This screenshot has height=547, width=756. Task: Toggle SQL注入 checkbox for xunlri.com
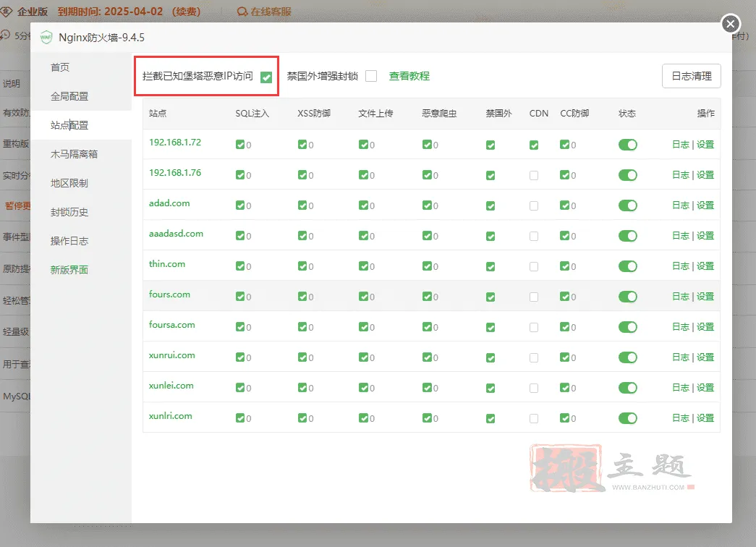[x=240, y=417]
